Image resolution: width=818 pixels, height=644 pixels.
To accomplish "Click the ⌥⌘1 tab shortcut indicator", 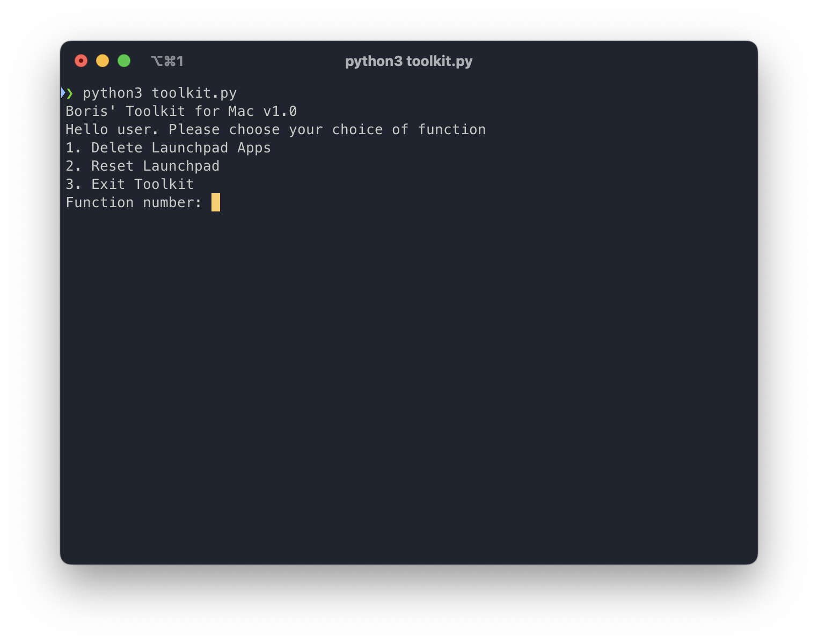I will [x=168, y=61].
